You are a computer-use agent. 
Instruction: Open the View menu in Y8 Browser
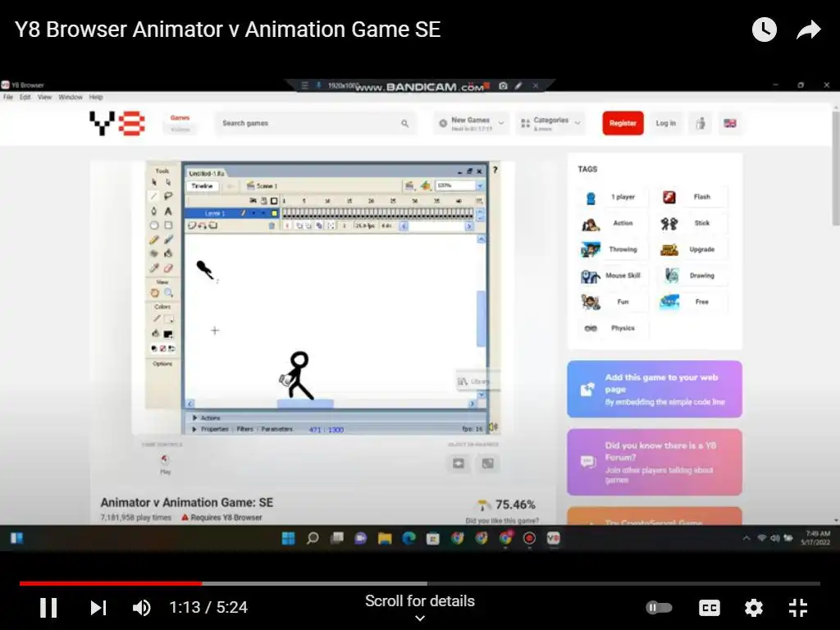pos(44,97)
